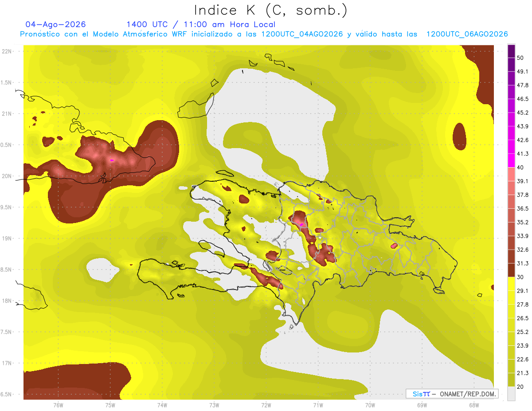Click the '50' label on color scale

(x=520, y=58)
